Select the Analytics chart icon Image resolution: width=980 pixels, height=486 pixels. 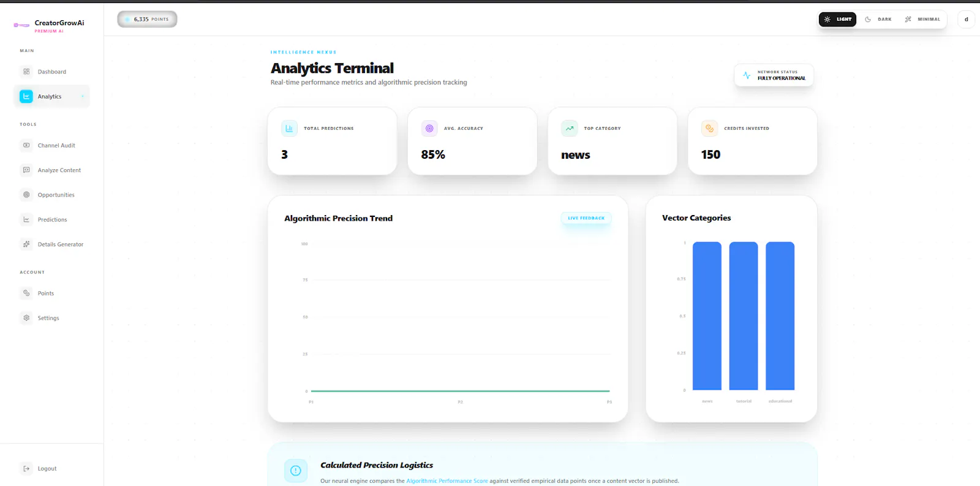[26, 96]
